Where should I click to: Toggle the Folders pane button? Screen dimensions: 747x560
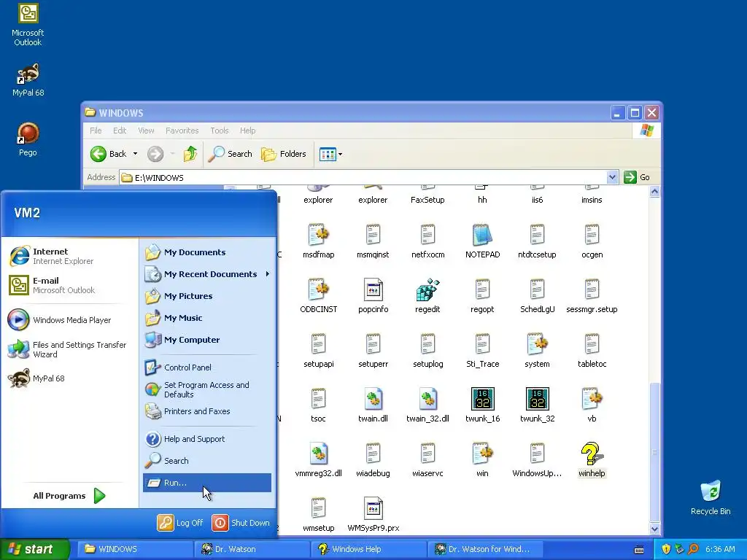[x=284, y=154]
